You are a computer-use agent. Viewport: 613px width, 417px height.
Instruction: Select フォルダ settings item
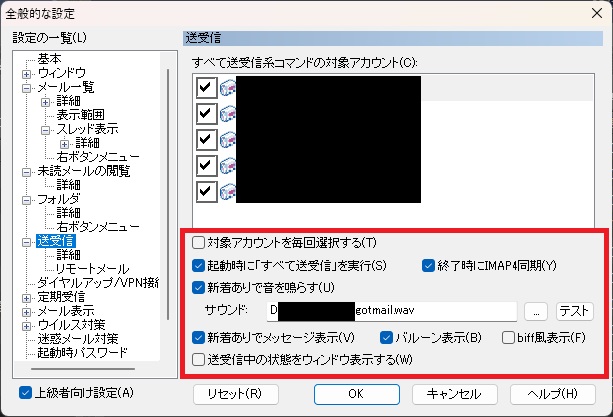tap(59, 199)
